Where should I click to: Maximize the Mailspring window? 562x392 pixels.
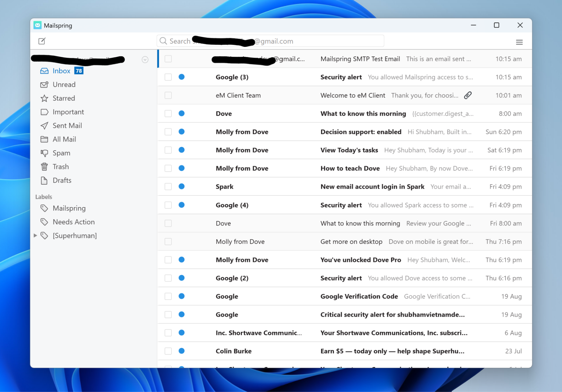point(496,25)
